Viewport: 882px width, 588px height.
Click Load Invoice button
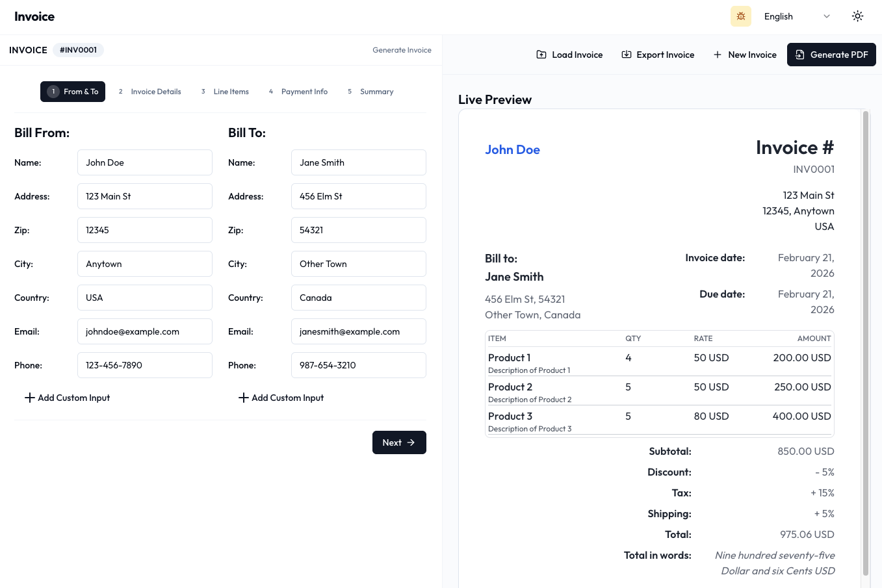[x=569, y=55]
